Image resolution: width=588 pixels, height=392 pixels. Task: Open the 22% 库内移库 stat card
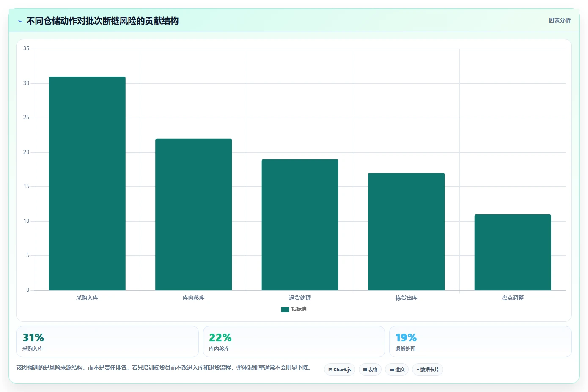(294, 342)
